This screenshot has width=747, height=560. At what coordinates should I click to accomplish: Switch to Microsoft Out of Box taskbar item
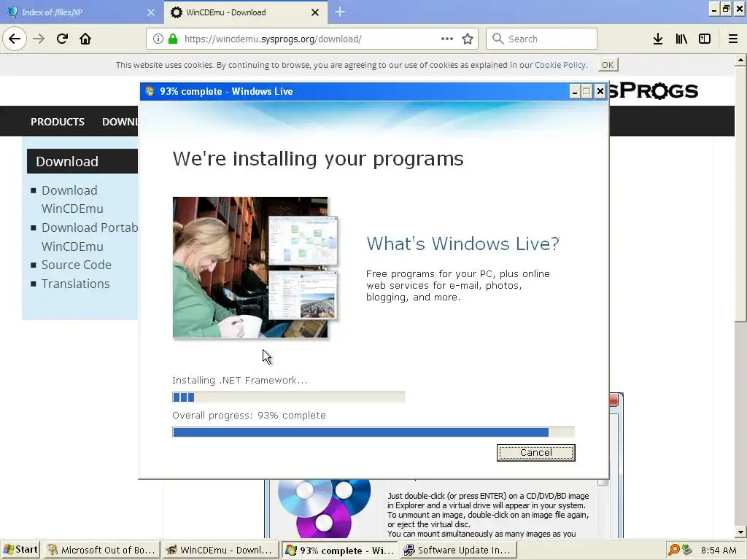(x=101, y=550)
